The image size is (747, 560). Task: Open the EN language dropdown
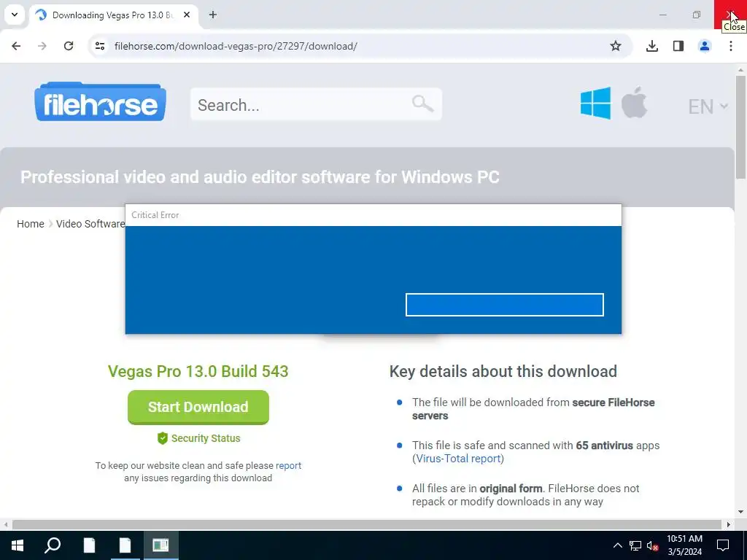pyautogui.click(x=708, y=106)
